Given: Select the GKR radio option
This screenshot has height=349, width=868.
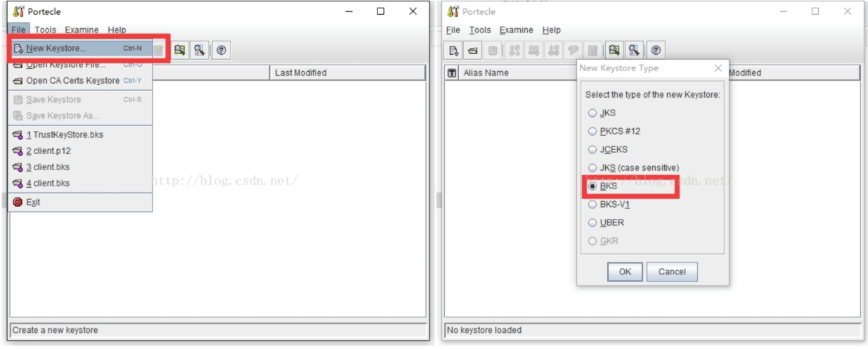Looking at the screenshot, I should click(604, 241).
